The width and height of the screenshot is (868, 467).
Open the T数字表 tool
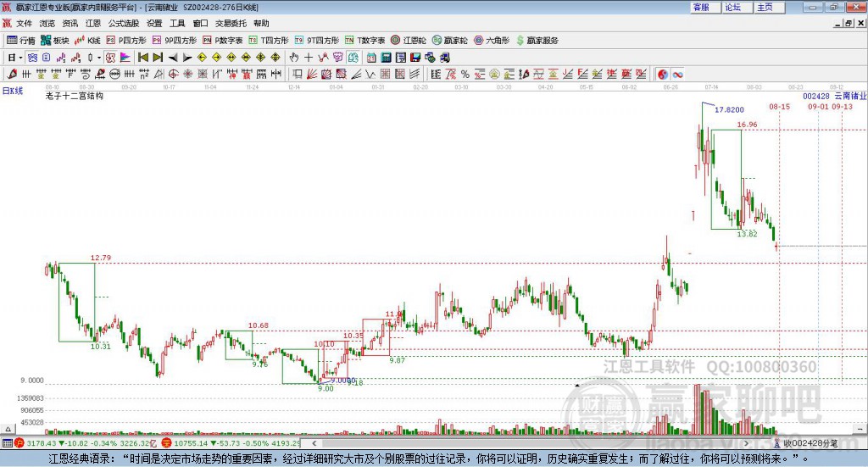364,41
